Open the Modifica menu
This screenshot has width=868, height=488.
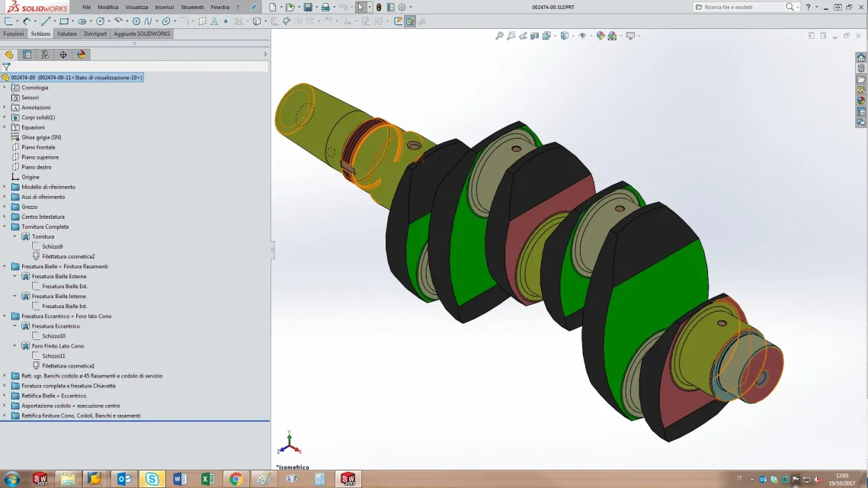pyautogui.click(x=108, y=7)
